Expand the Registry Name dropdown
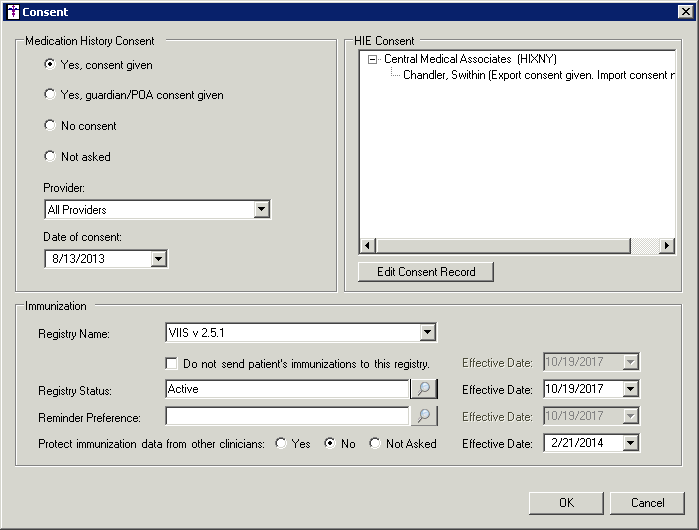 (x=427, y=333)
